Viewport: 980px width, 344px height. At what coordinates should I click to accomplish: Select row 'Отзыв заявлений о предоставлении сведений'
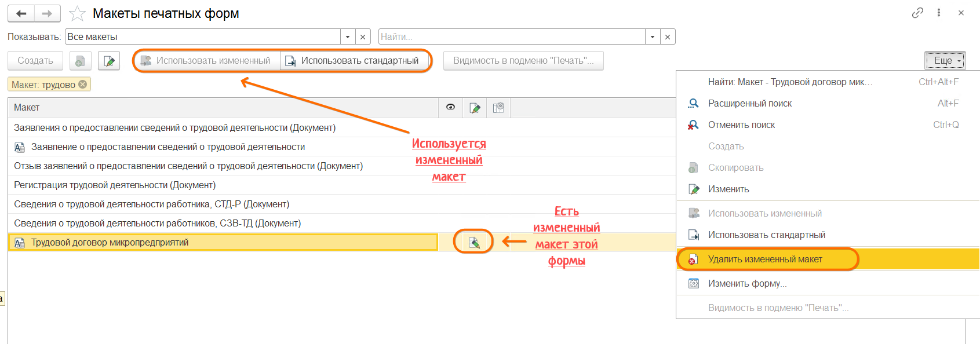(x=342, y=166)
